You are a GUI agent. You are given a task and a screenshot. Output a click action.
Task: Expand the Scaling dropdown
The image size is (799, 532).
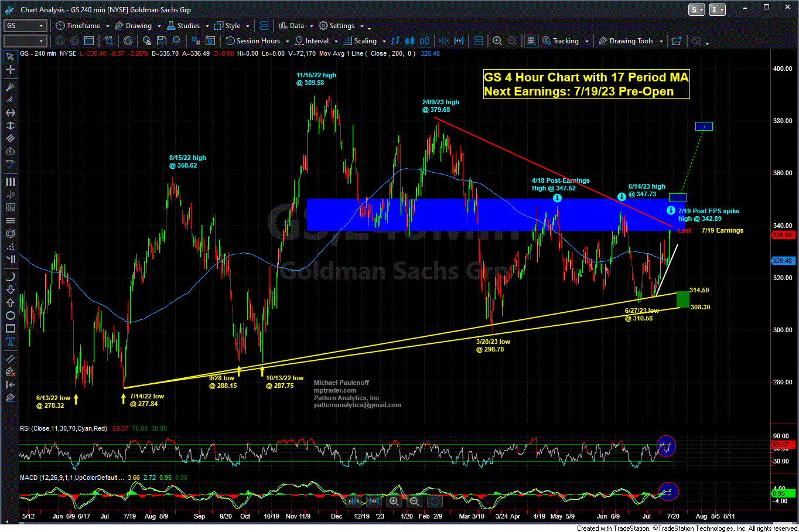384,41
